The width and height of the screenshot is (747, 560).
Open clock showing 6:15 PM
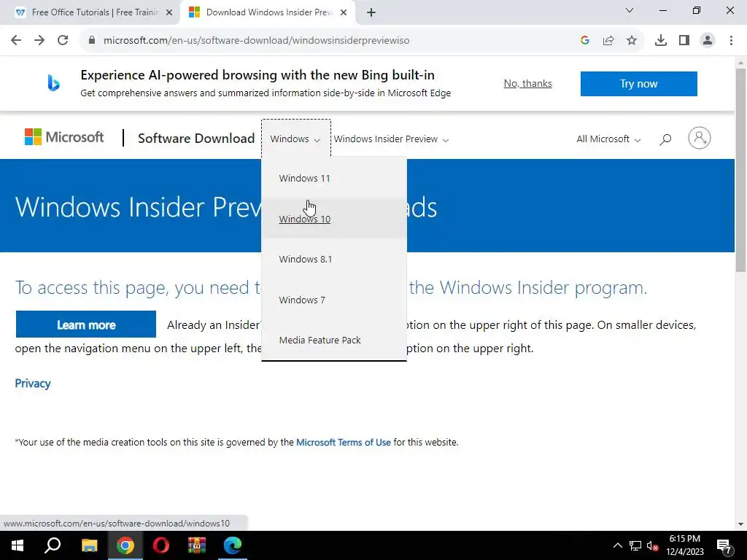[684, 545]
